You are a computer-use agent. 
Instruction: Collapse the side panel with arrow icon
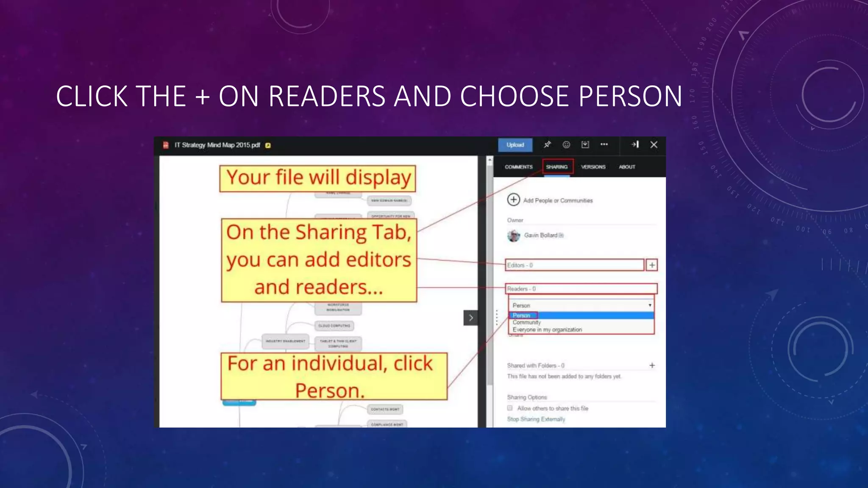tap(635, 144)
